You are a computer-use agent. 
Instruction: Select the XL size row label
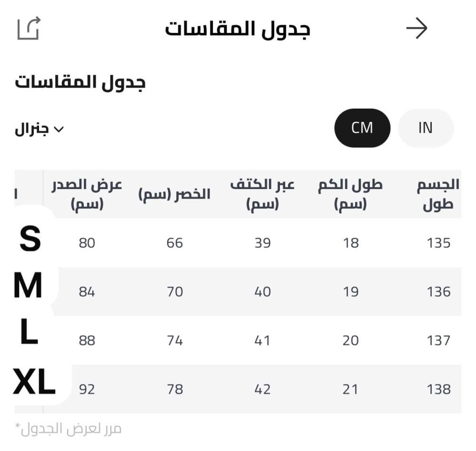[x=34, y=383]
